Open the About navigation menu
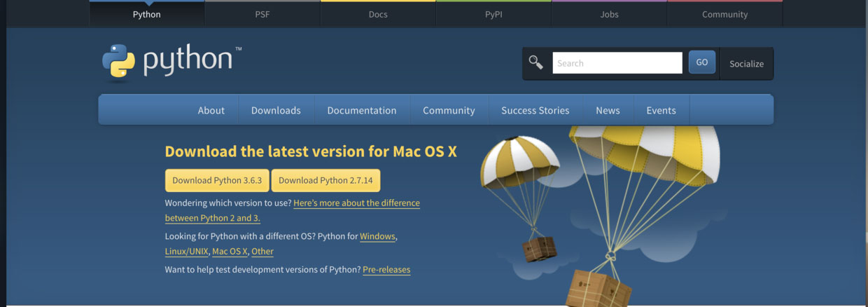This screenshot has height=307, width=868. (211, 110)
